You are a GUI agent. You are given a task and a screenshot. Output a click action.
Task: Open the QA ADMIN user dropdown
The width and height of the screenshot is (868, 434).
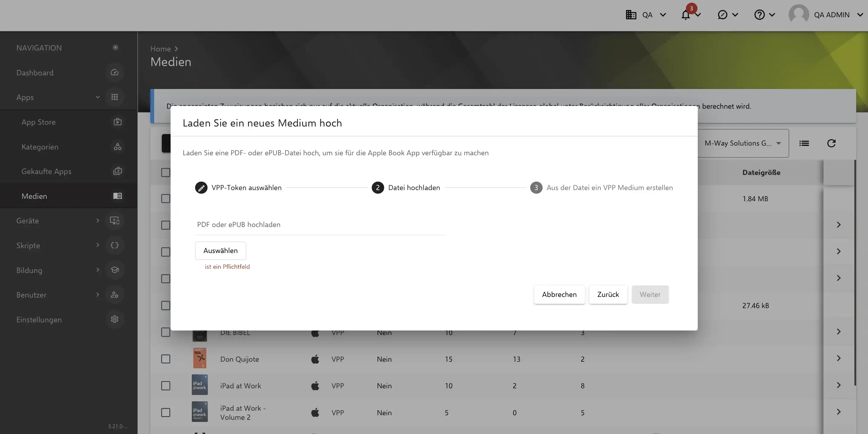(826, 15)
